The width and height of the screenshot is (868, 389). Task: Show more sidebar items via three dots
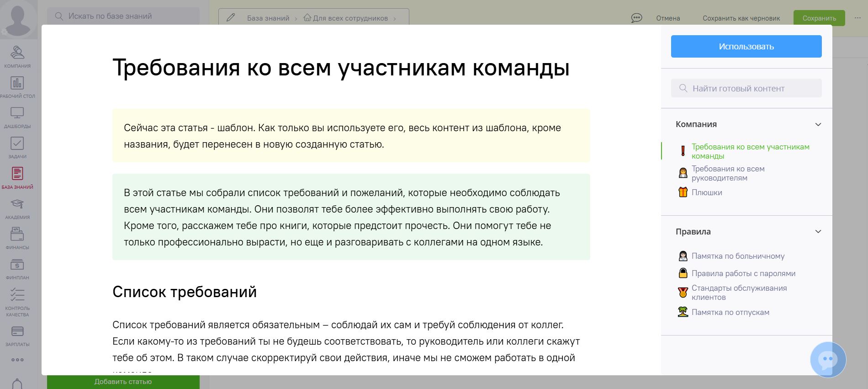point(17,360)
